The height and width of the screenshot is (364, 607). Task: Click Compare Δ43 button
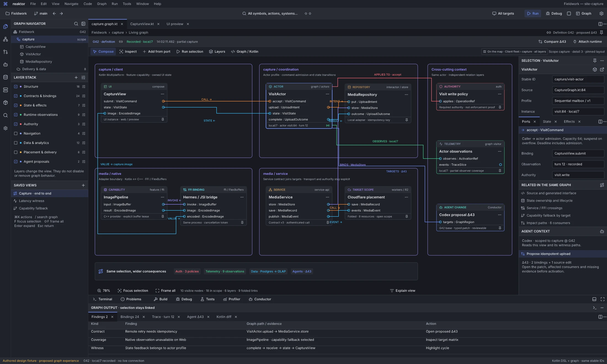[552, 42]
